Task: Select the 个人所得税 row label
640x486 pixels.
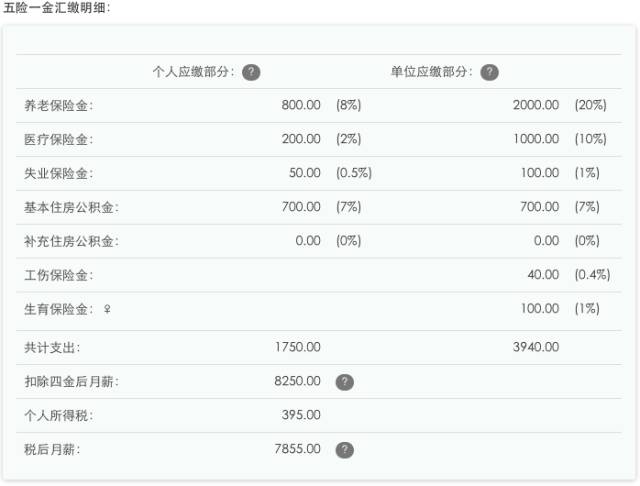Action: [59, 415]
